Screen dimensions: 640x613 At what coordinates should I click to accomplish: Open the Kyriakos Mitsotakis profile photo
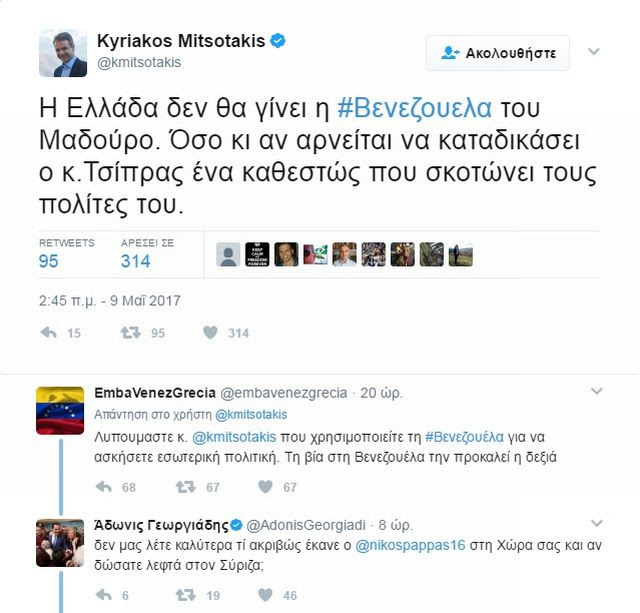[63, 53]
